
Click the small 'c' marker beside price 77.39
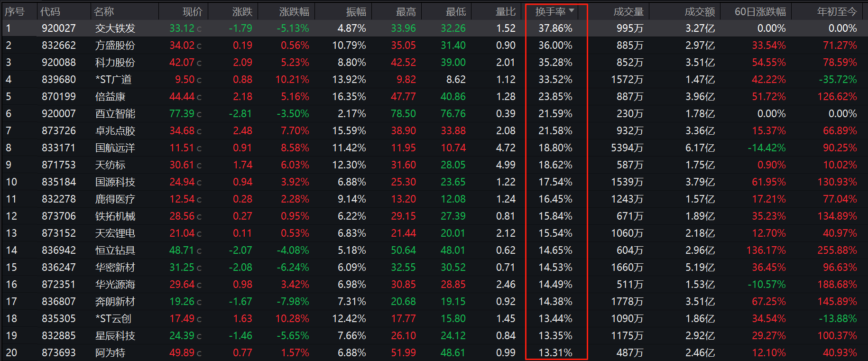(199, 114)
